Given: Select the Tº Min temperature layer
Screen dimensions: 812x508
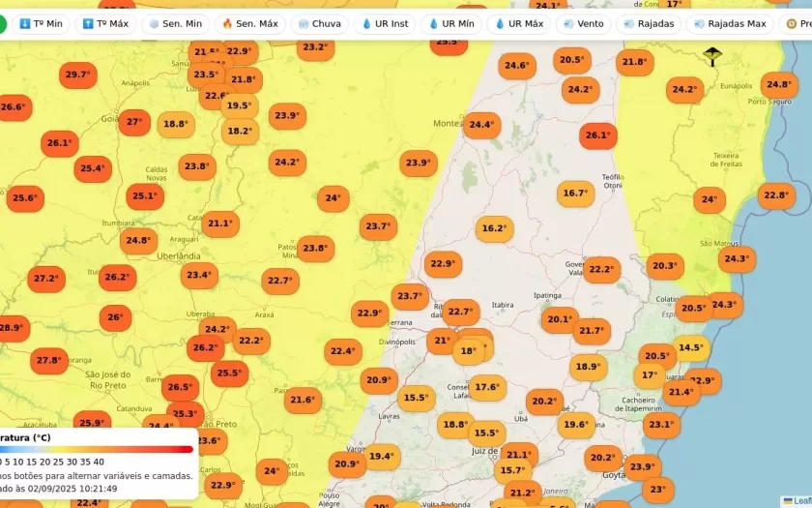Looking at the screenshot, I should point(42,23).
